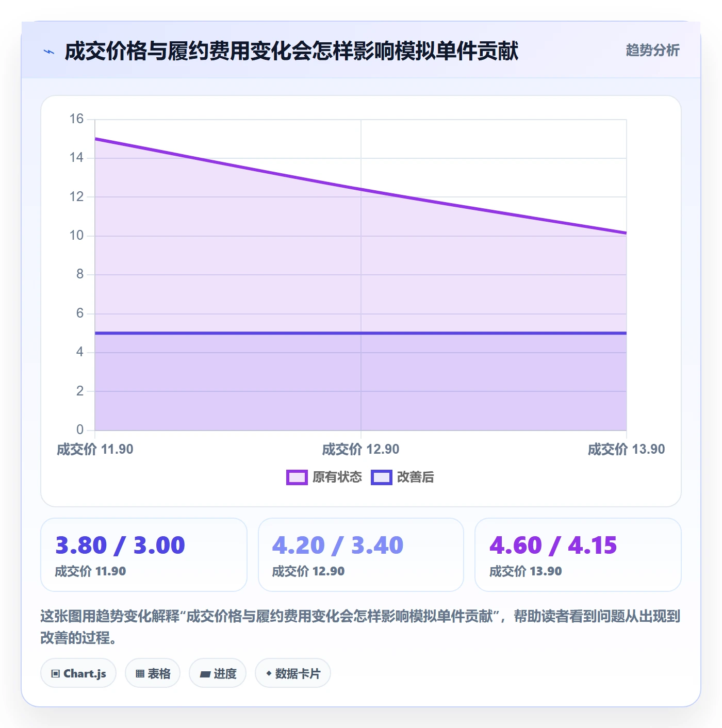Click the progress bar icon in 进度 tag

205,674
